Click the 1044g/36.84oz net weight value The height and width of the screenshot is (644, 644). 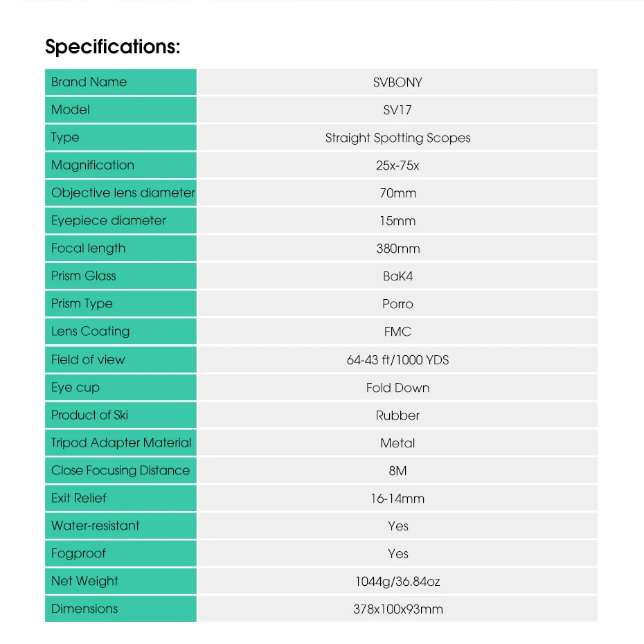(x=397, y=582)
